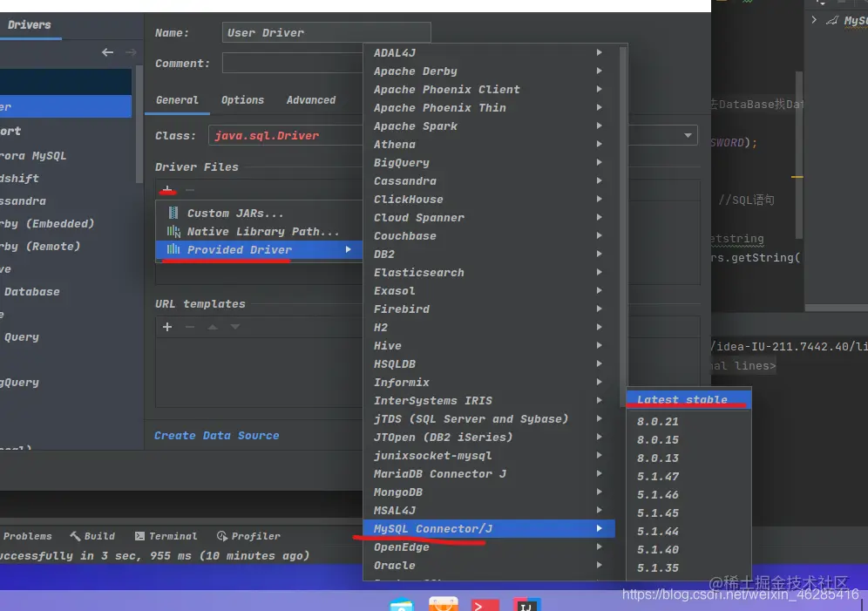Image resolution: width=868 pixels, height=611 pixels.
Task: Expand Oracle submenu arrow
Action: (x=599, y=565)
